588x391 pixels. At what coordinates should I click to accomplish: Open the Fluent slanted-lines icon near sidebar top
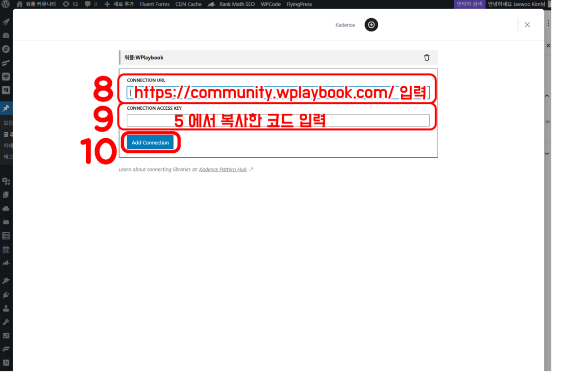point(6,63)
